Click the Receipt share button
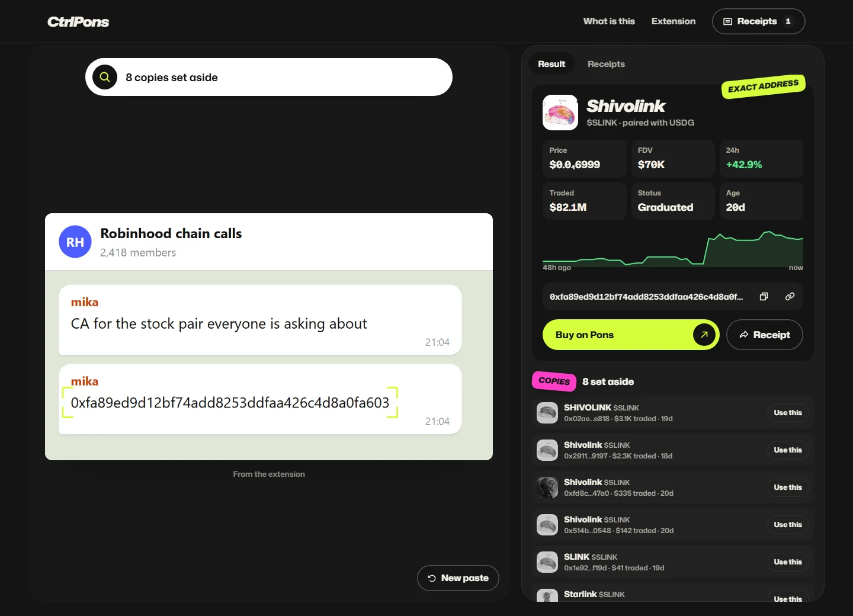This screenshot has height=616, width=853. pos(765,335)
